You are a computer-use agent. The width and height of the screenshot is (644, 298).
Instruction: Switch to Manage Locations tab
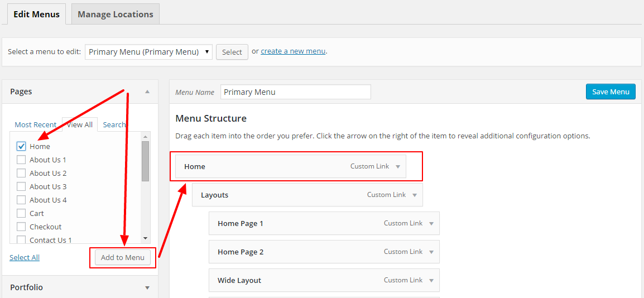tap(116, 15)
